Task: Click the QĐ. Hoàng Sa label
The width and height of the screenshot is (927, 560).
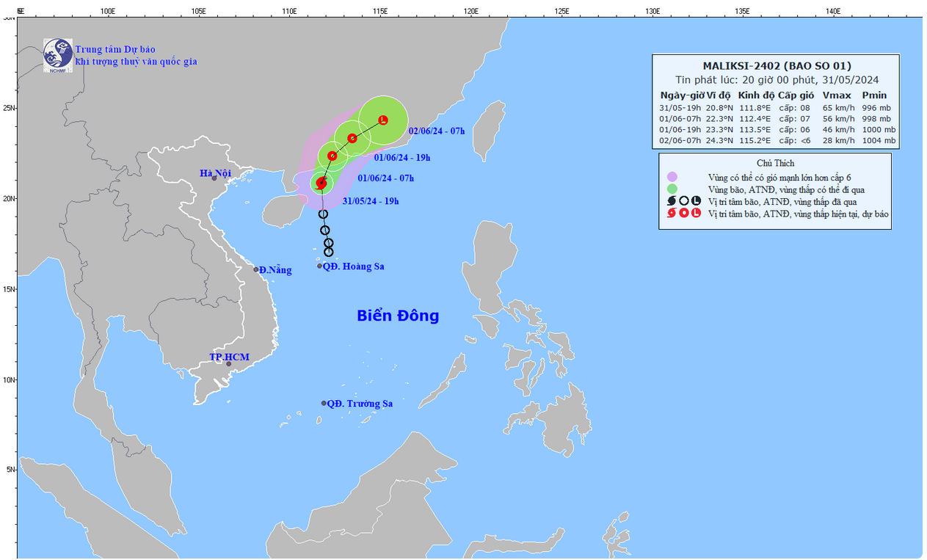Action: [355, 266]
